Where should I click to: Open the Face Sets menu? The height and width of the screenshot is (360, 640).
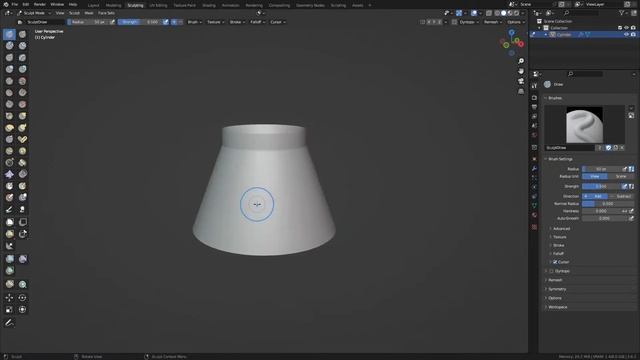point(106,13)
